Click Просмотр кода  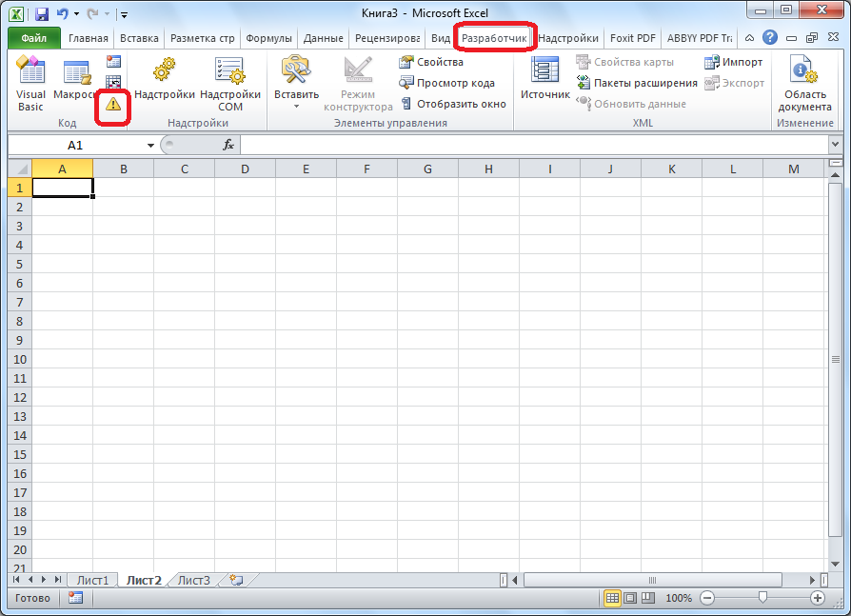tap(446, 83)
